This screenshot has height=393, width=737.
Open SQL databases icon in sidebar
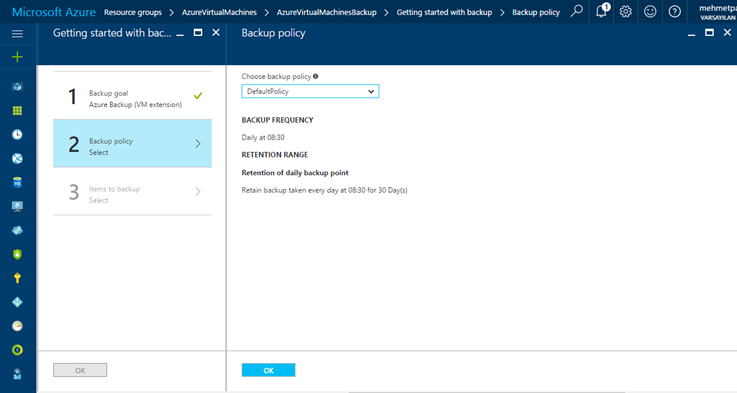(x=17, y=182)
